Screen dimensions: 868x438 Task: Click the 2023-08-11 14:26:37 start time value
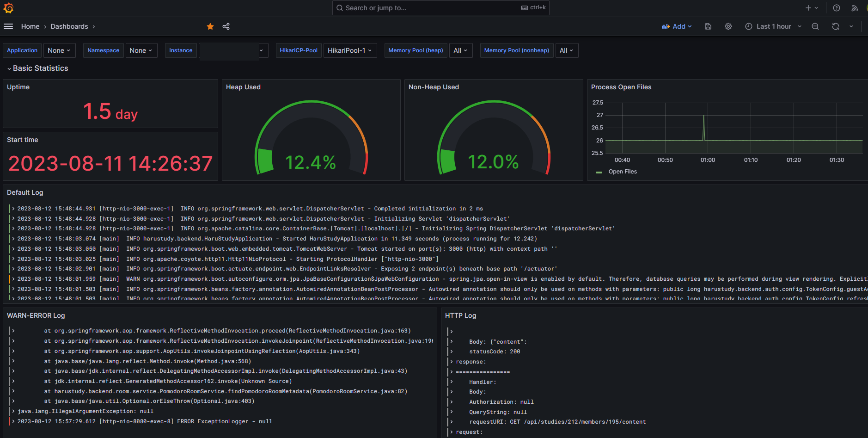pyautogui.click(x=110, y=163)
